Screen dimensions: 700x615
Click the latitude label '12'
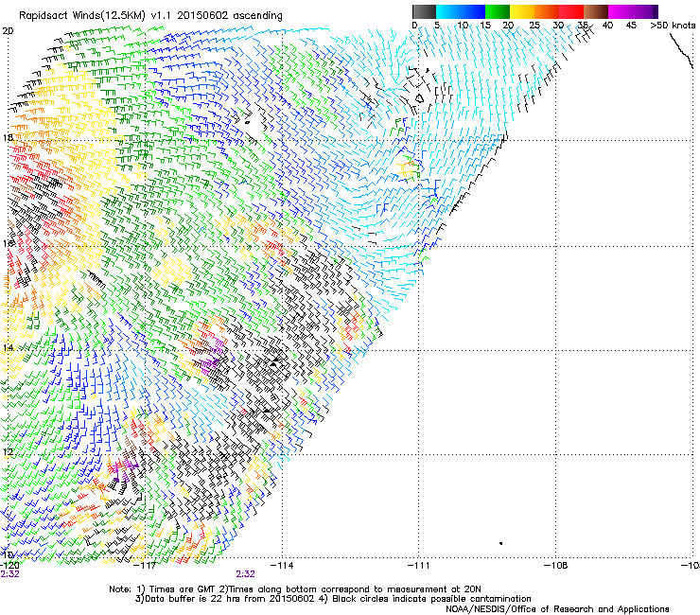(x=8, y=451)
